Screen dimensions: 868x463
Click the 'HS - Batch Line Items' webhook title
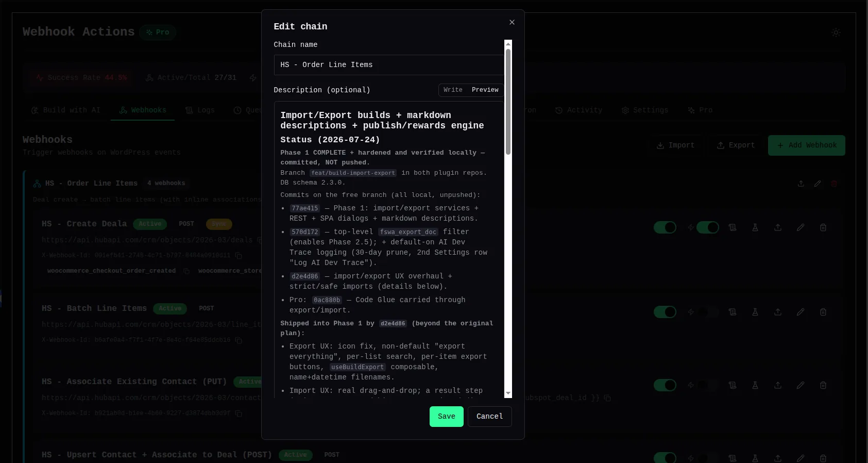[94, 308]
